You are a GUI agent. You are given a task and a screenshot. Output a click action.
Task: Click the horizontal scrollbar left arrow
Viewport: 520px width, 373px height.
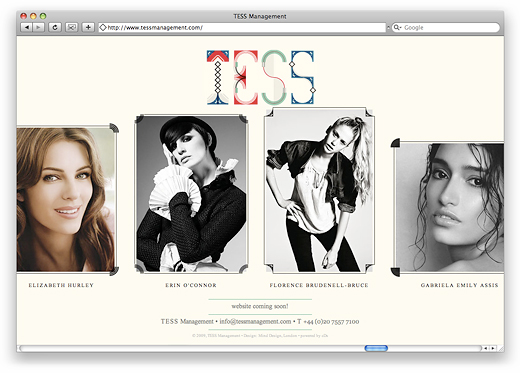(486, 348)
